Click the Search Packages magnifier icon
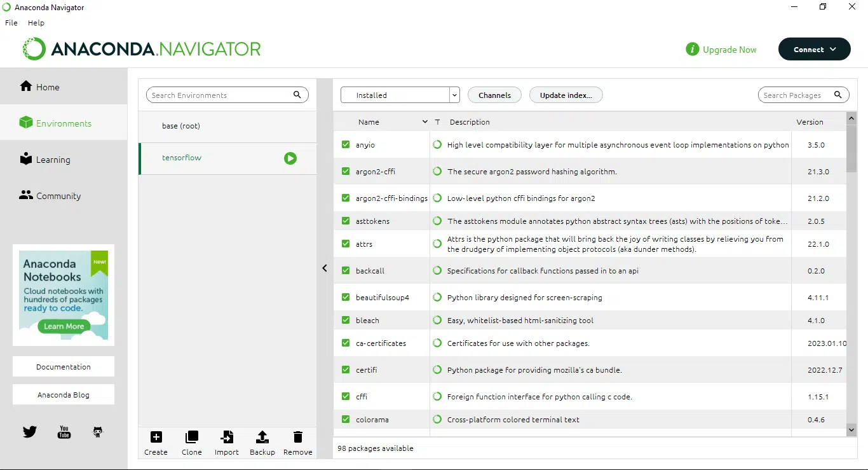Viewport: 868px width, 470px height. coord(838,95)
